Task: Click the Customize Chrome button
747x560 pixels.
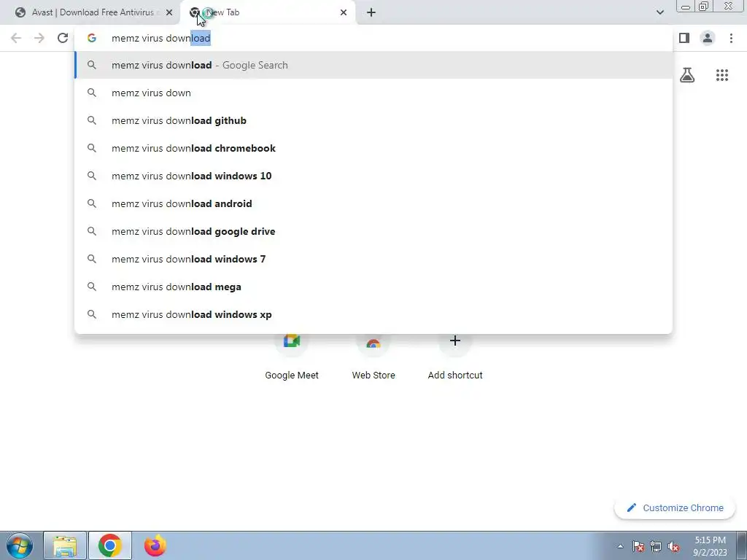Action: 675,508
